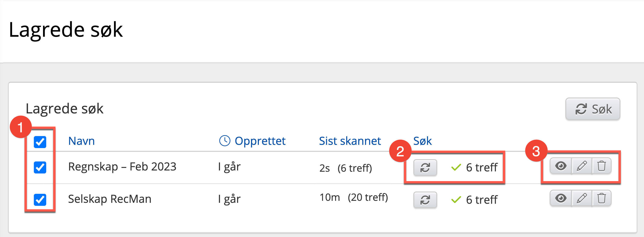Open the Selskap RecMan entry
Image resolution: width=644 pixels, height=237 pixels.
(109, 199)
